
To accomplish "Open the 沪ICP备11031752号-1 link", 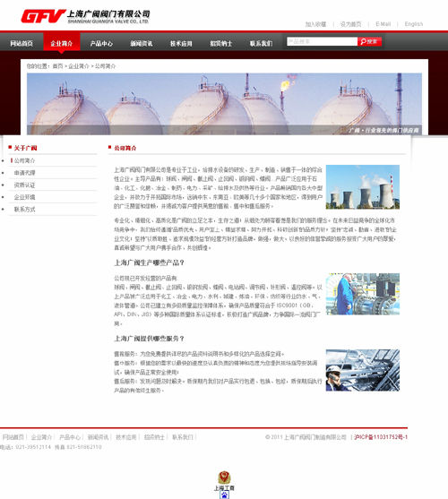I will click(x=381, y=437).
